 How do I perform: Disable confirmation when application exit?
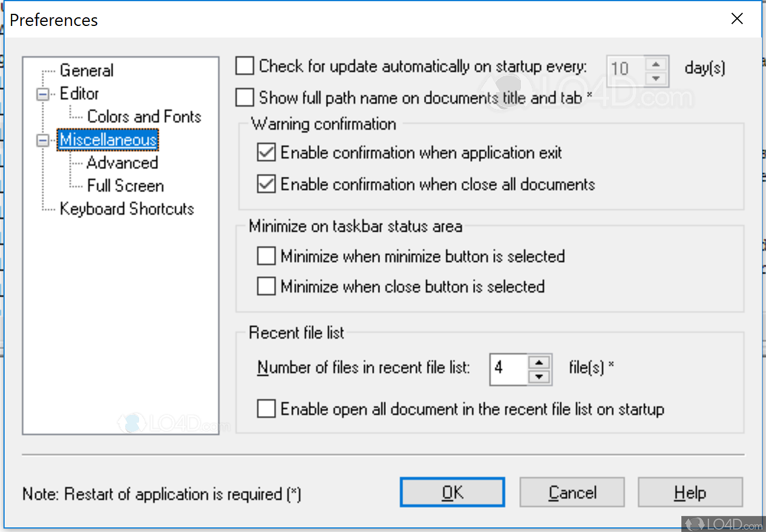[x=266, y=153]
